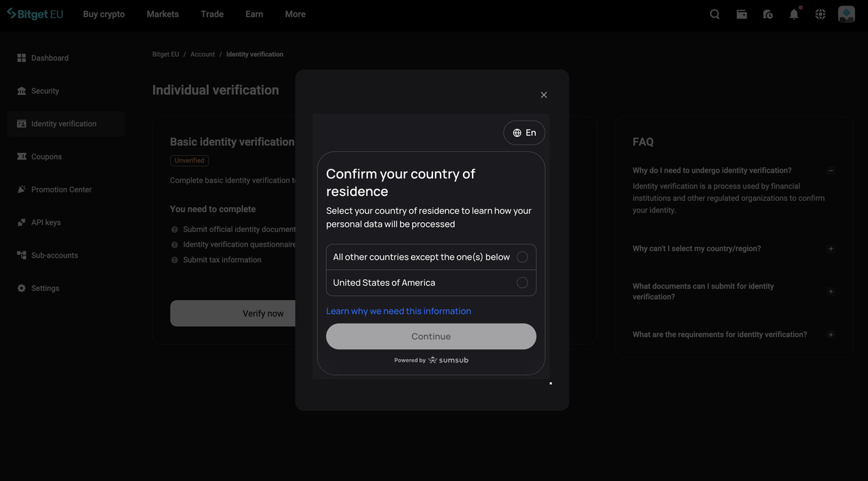Click the Dashboard sidebar icon
The image size is (868, 481).
(21, 58)
